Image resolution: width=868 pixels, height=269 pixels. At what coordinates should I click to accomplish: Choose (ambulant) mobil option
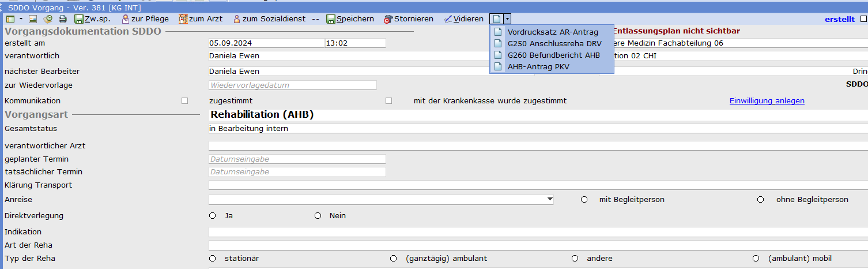click(x=756, y=258)
